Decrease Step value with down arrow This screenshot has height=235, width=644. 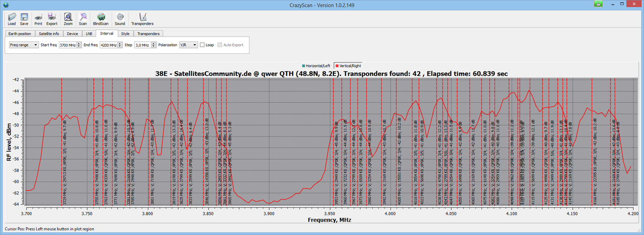153,47
